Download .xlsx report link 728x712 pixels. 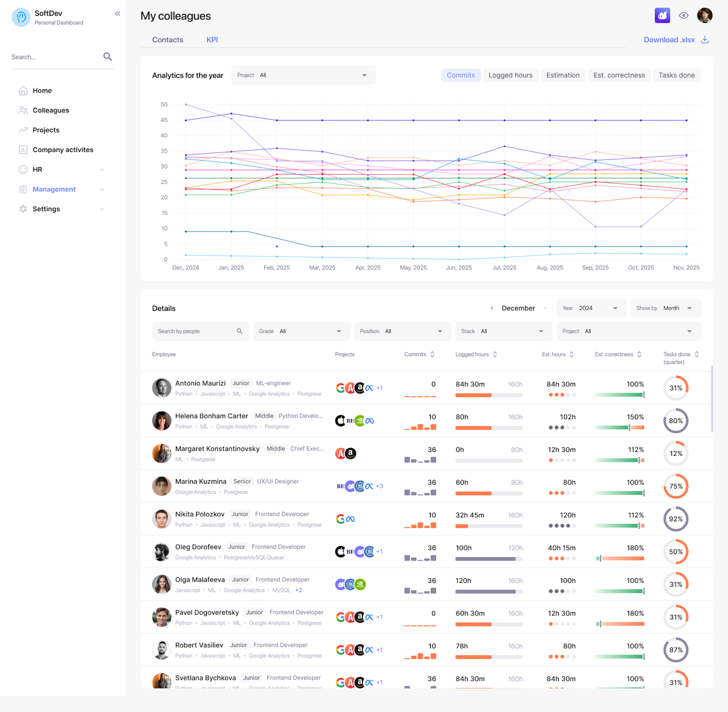(x=669, y=40)
